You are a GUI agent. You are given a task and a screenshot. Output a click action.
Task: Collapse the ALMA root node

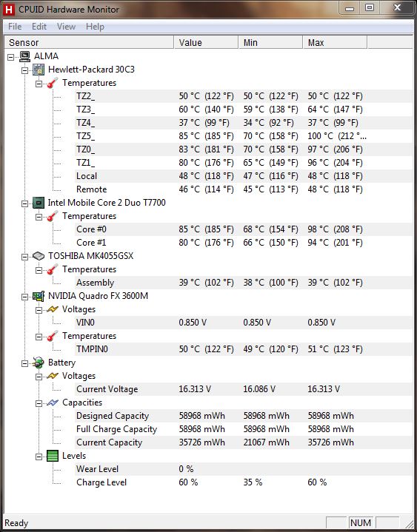pyautogui.click(x=11, y=57)
